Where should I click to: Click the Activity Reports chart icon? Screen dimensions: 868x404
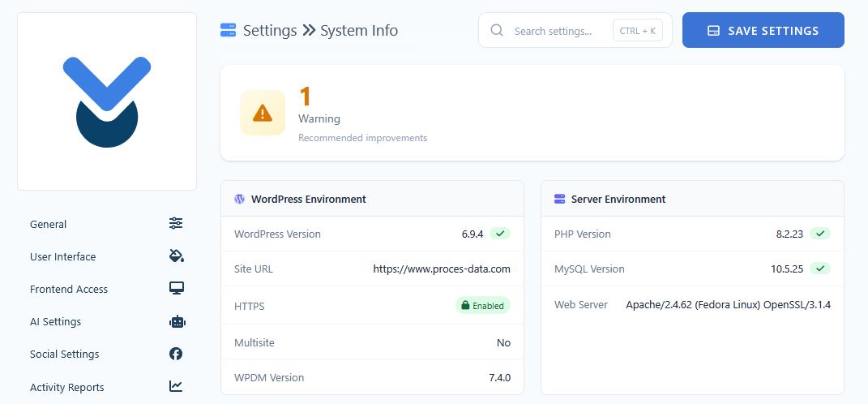click(x=176, y=386)
